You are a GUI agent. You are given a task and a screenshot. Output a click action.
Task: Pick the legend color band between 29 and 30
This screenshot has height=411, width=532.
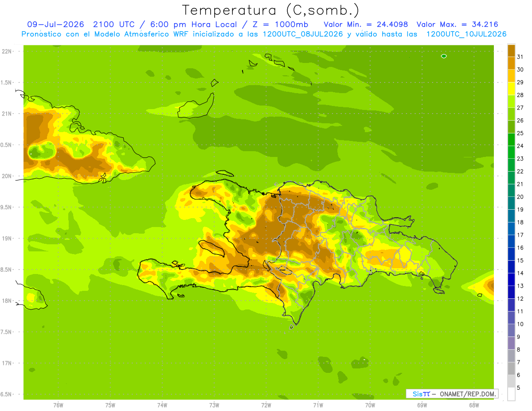(x=511, y=76)
